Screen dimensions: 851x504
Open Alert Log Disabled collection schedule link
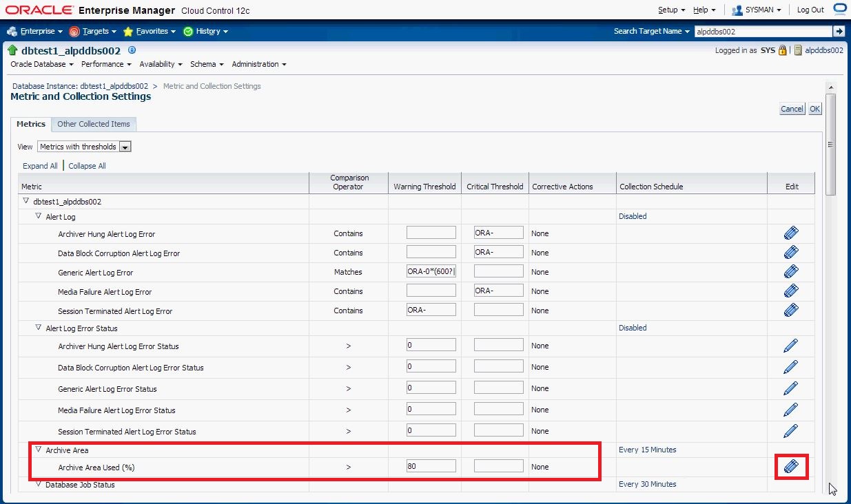coord(633,216)
